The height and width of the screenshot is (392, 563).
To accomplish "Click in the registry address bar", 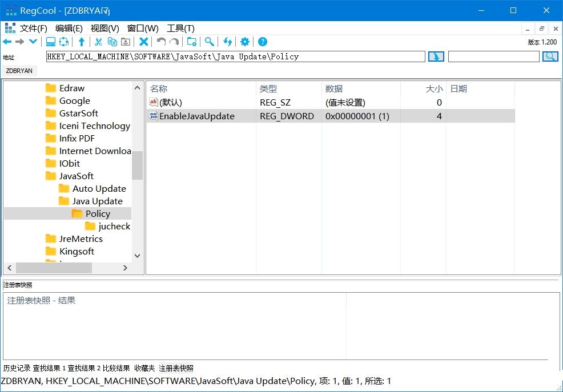I will click(228, 56).
